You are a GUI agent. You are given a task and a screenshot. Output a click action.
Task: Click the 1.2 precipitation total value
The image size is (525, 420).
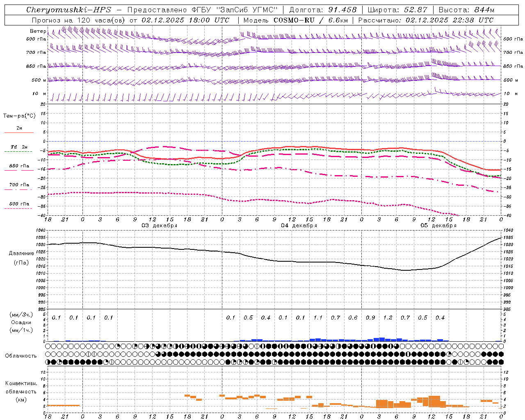(x=388, y=318)
